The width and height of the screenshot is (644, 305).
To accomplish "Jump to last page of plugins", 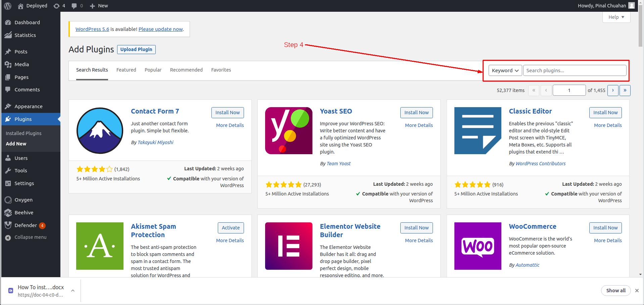I will tap(625, 90).
